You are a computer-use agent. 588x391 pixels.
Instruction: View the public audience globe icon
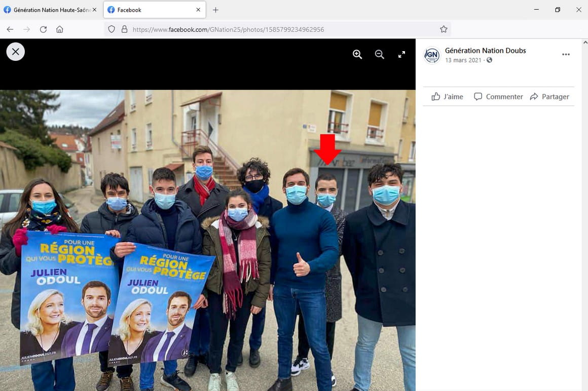click(489, 60)
